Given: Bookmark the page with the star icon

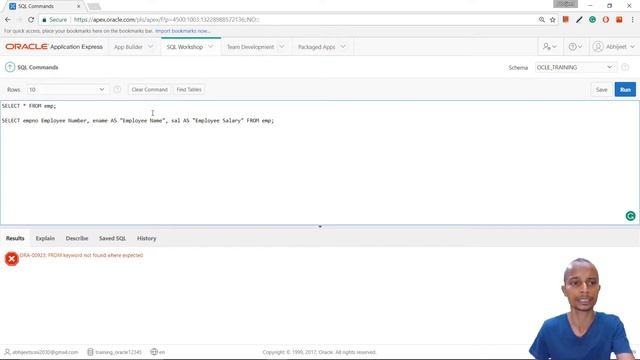Looking at the screenshot, I should tap(553, 20).
